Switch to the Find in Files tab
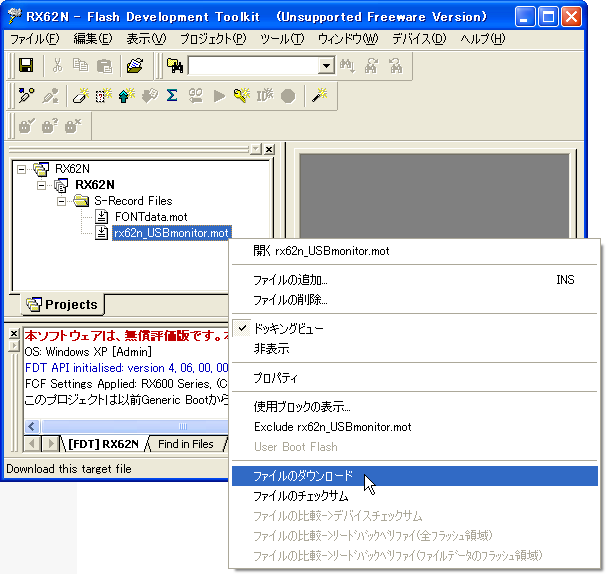This screenshot has width=606, height=574. (186, 444)
